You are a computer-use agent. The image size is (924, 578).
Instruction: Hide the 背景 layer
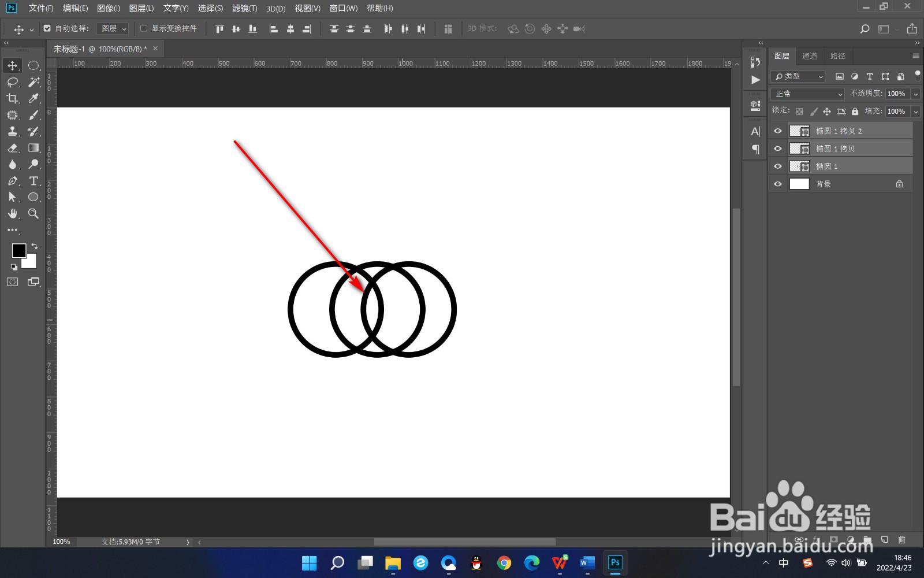[778, 184]
